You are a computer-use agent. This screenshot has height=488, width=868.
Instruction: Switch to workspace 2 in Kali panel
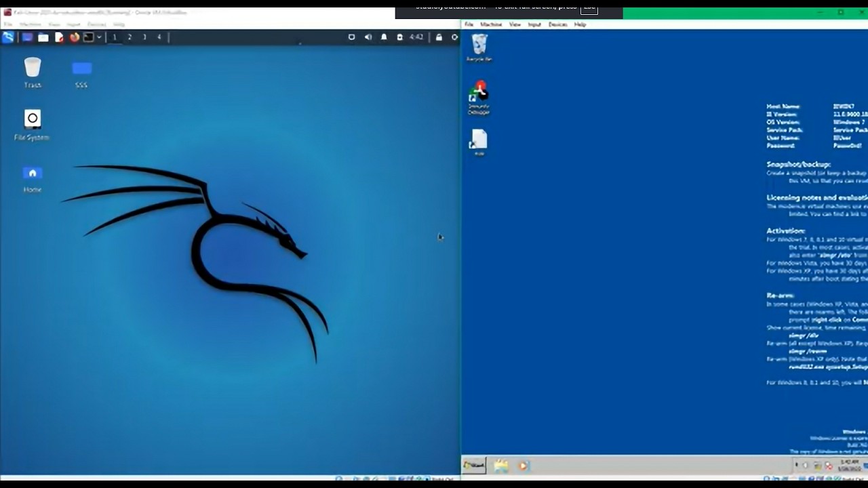[130, 37]
